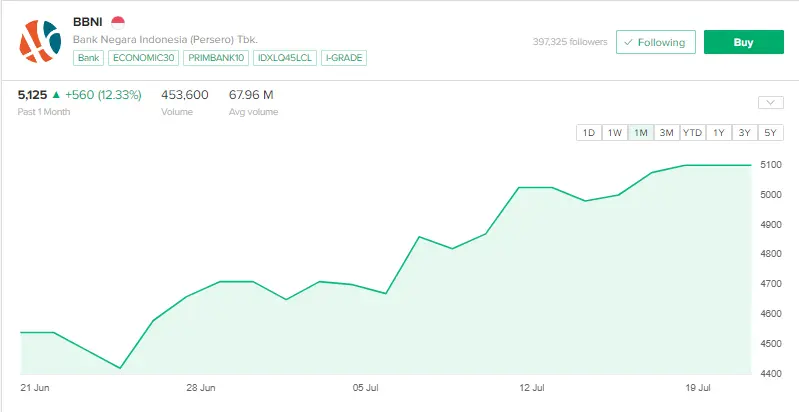Click the green price change arrow
The image size is (799, 412).
point(57,95)
